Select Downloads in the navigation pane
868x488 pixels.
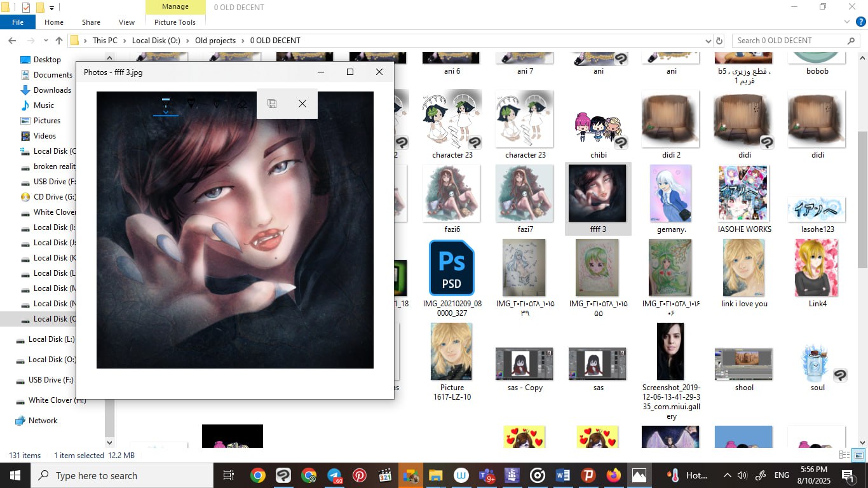pos(52,90)
